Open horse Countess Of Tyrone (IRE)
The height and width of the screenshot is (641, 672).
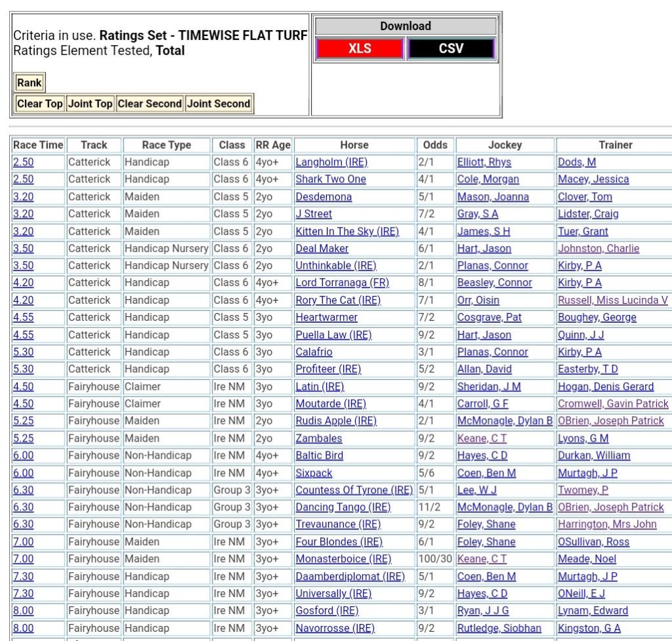point(354,490)
